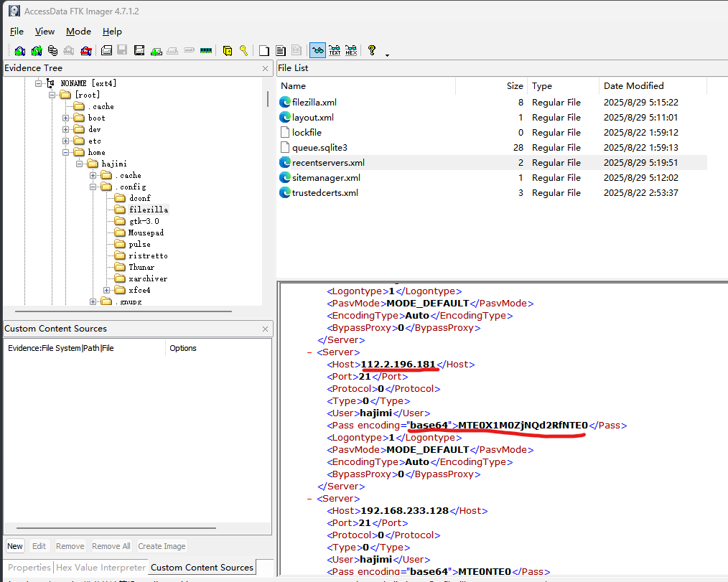Click the trustedcerts.xml file icon
This screenshot has width=728, height=582.
[x=284, y=192]
